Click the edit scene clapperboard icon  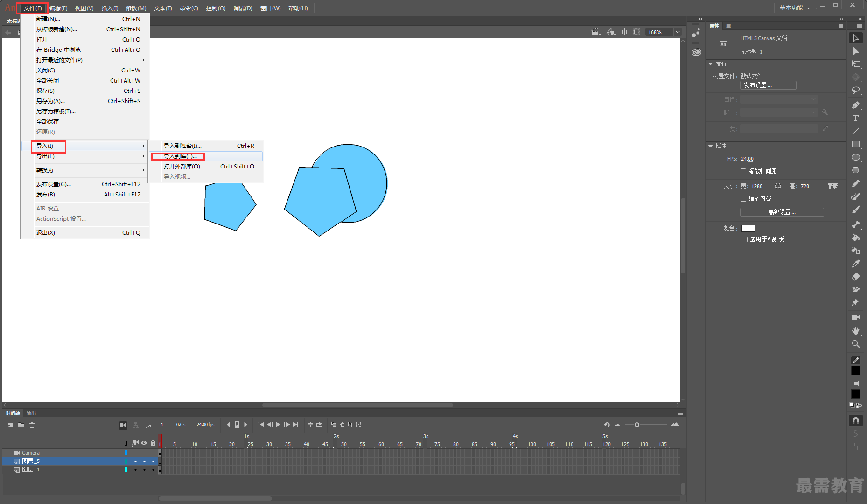click(x=595, y=32)
